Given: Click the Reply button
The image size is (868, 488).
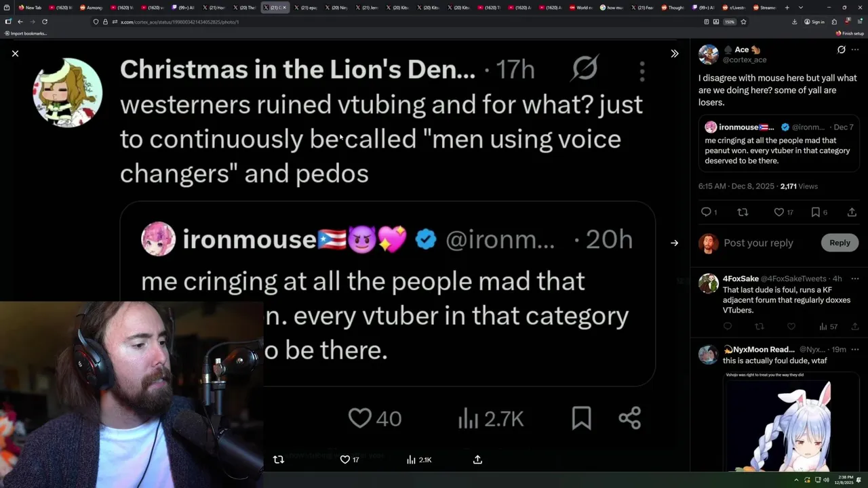Looking at the screenshot, I should [840, 243].
